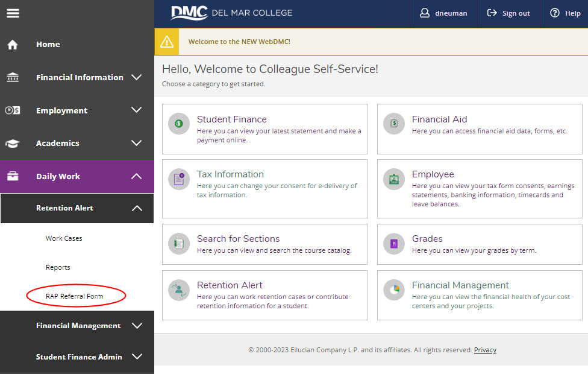Screen dimensions: 588x374
Task: Expand the Student Finance Admin chevron
Action: click(x=137, y=357)
